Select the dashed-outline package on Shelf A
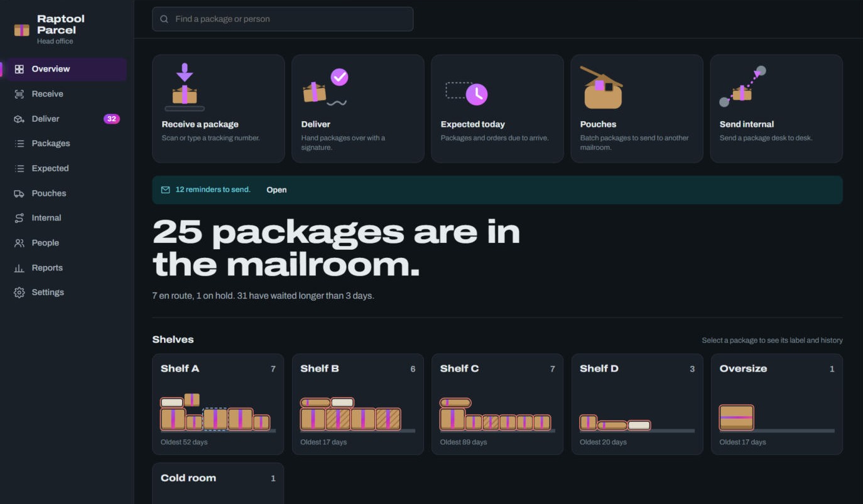Viewport: 863px width, 504px height. tap(215, 419)
